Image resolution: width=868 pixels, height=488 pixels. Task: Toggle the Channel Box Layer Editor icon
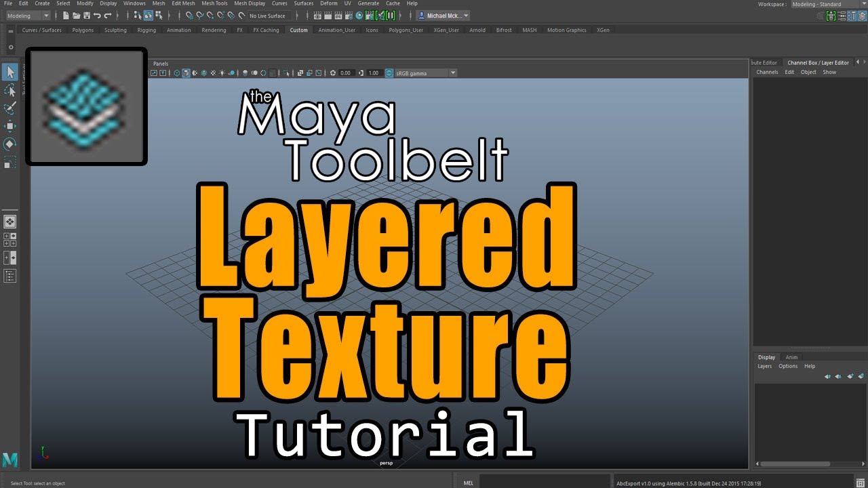click(863, 16)
